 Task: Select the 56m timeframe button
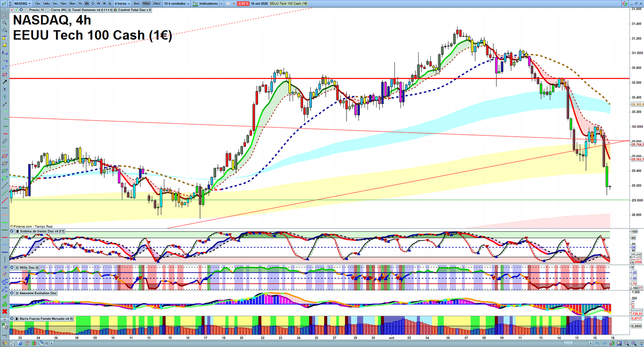coord(72,4)
